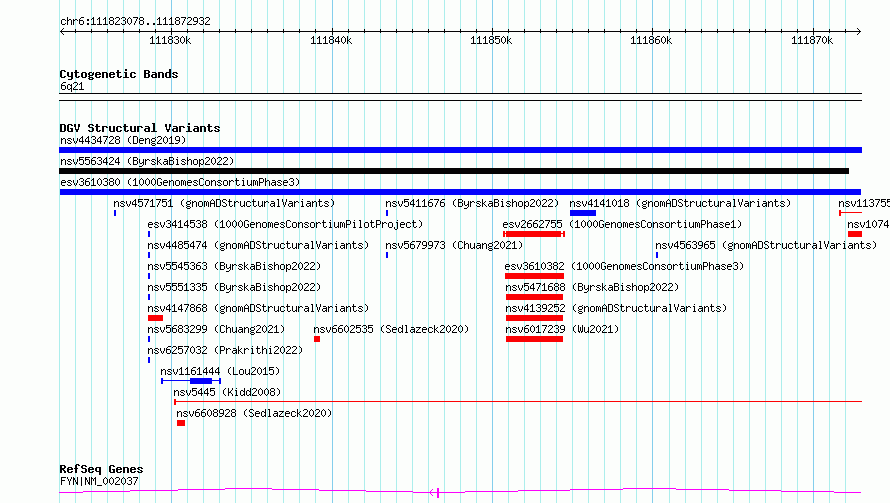890x503 pixels.
Task: Click the RefSeq Genes track title
Action: [x=101, y=470]
